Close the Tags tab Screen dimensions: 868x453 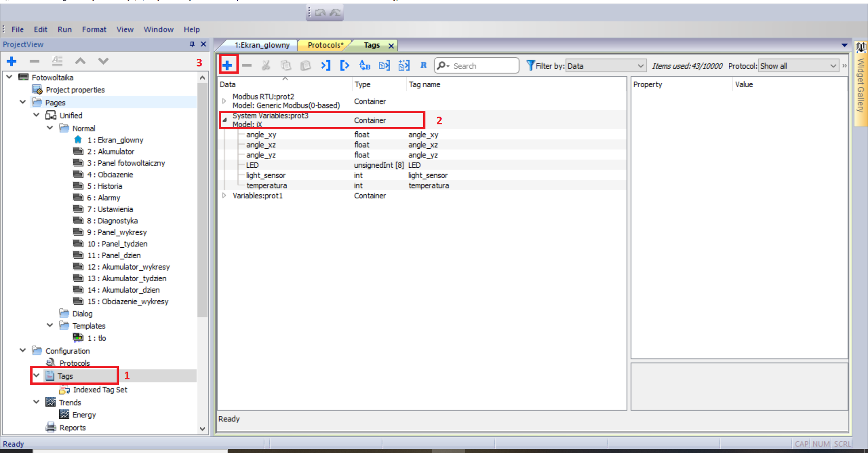pyautogui.click(x=392, y=46)
